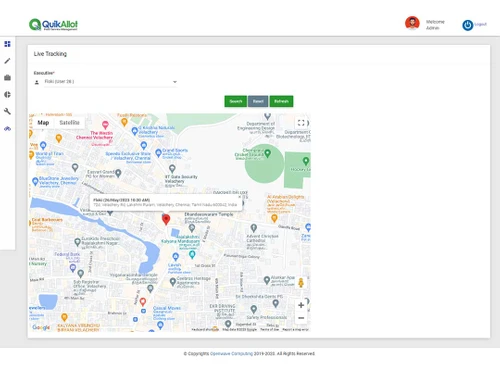Screen dimensions: 500x375
Task: Close the location info popup
Action: [239, 197]
